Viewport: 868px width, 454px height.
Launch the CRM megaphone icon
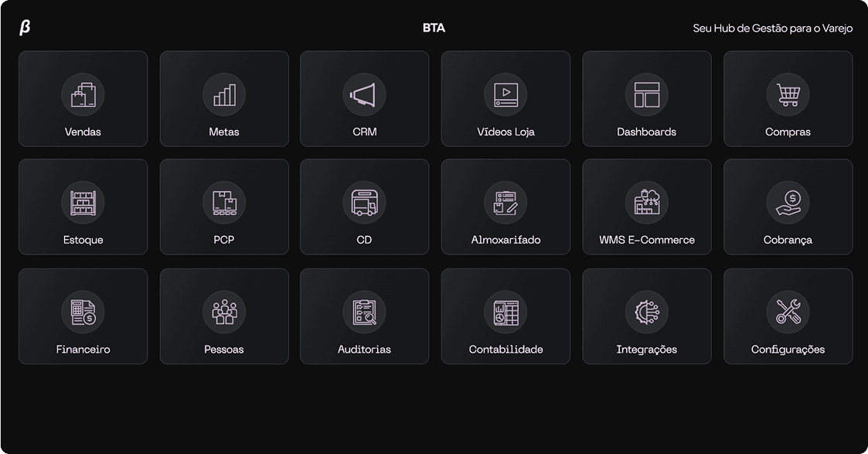click(364, 94)
